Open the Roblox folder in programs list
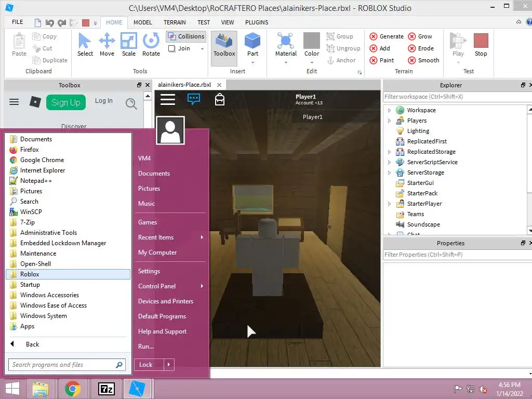The height and width of the screenshot is (399, 532). coord(68,274)
